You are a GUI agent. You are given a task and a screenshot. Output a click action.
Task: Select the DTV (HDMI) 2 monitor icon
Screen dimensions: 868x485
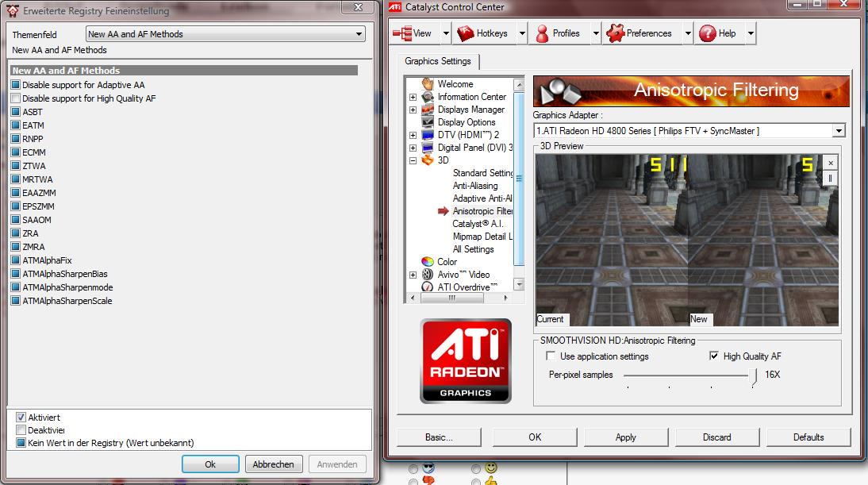click(x=428, y=135)
